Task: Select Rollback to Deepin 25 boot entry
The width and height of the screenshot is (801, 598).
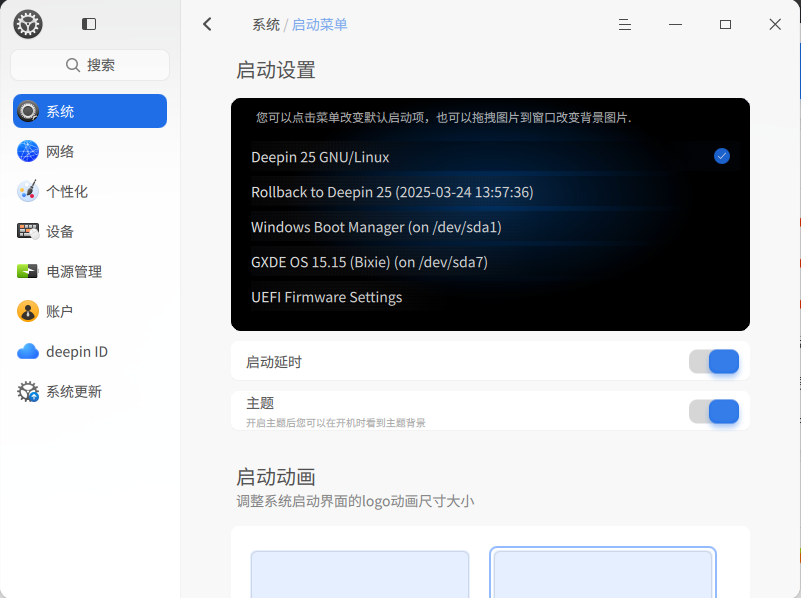Action: (x=490, y=192)
